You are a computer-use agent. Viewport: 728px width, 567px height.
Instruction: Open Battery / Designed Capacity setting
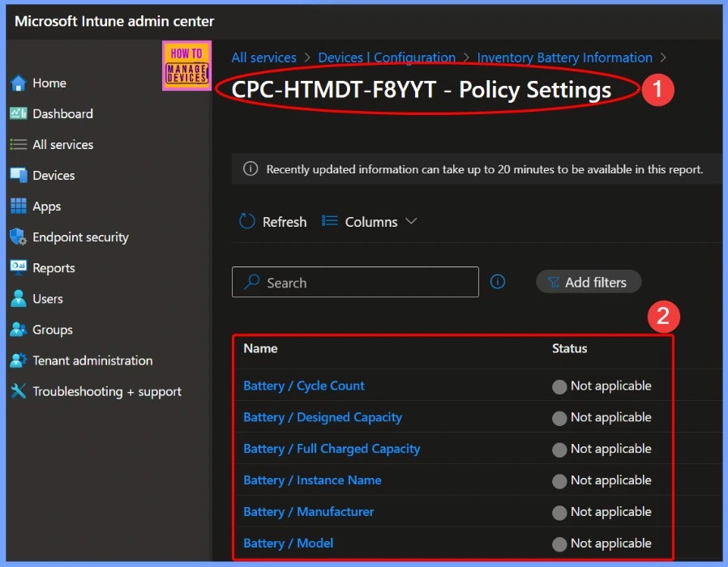click(323, 417)
